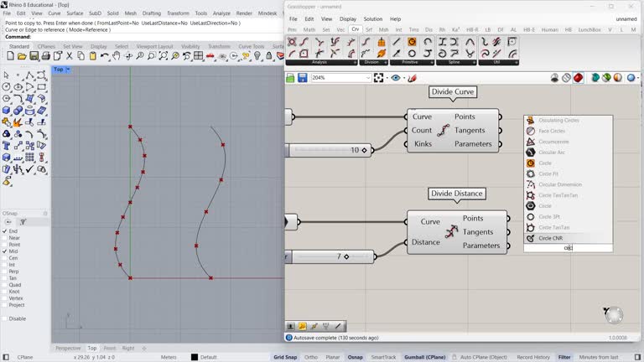The image size is (644, 362).
Task: Enable the Near object snap checkbox
Action: [5, 238]
